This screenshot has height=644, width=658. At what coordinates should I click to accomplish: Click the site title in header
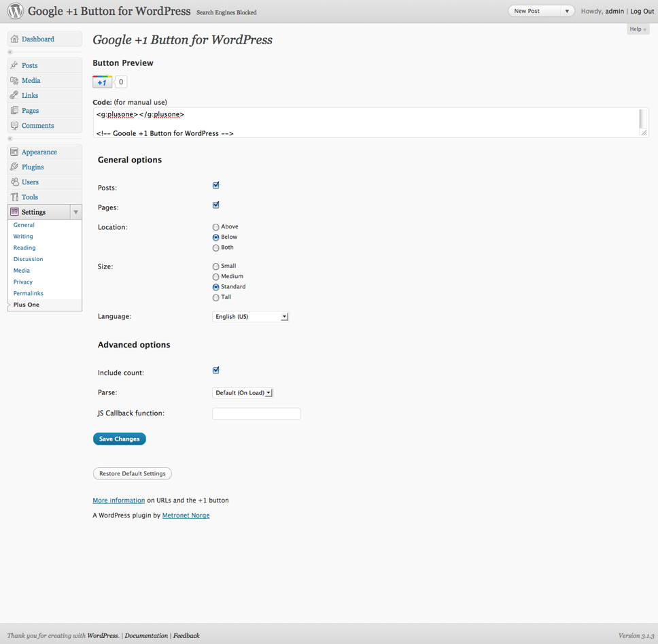pos(109,11)
